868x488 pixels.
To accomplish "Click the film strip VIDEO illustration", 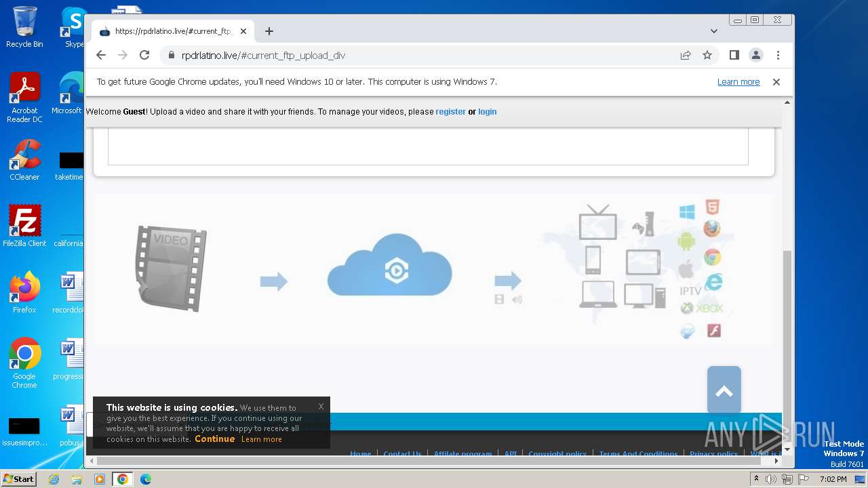I will 170,268.
